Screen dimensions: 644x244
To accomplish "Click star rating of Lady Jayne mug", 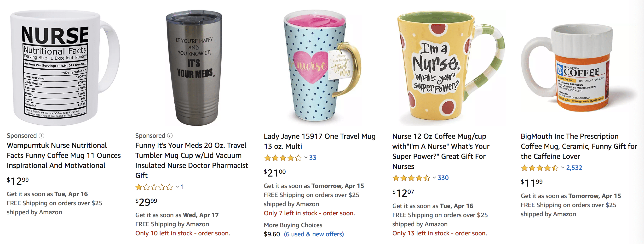I will point(283,158).
